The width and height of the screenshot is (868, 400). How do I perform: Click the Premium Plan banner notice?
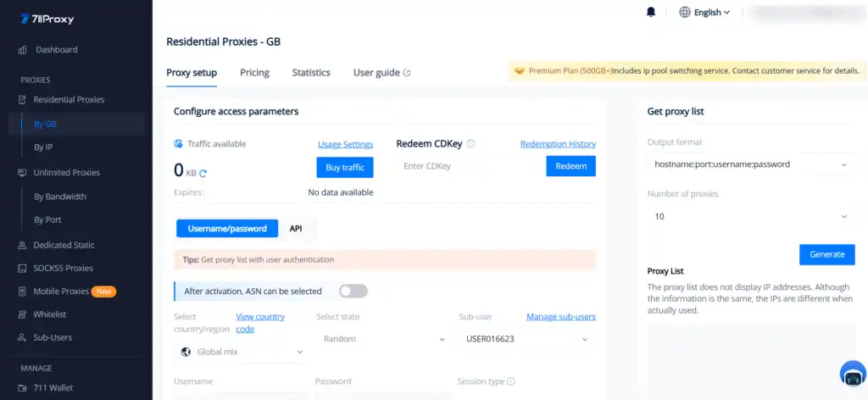point(687,71)
